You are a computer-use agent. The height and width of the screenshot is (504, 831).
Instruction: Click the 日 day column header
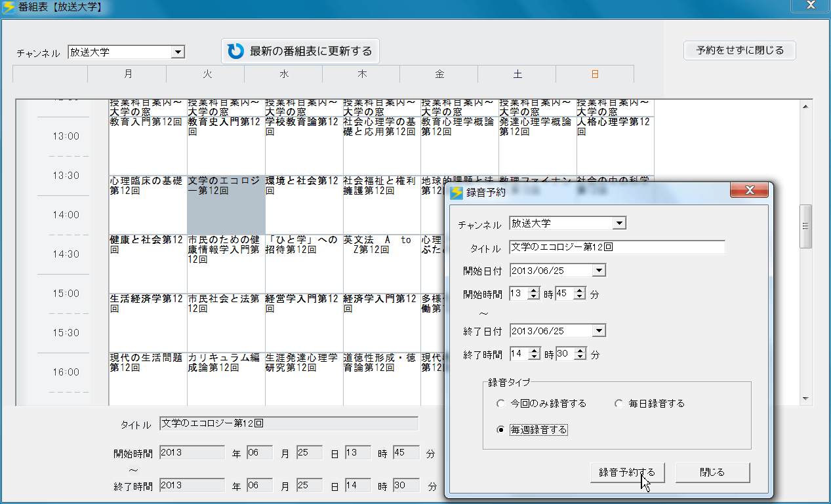pos(596,74)
